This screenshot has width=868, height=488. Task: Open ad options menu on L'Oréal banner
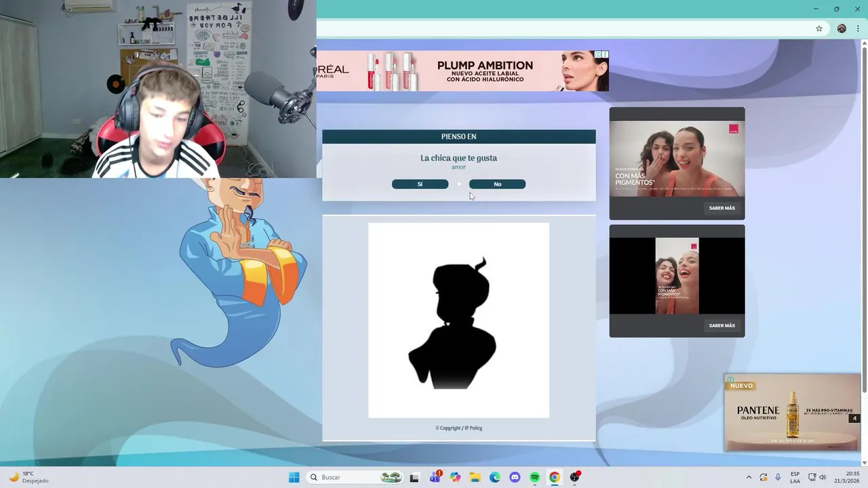tap(605, 54)
